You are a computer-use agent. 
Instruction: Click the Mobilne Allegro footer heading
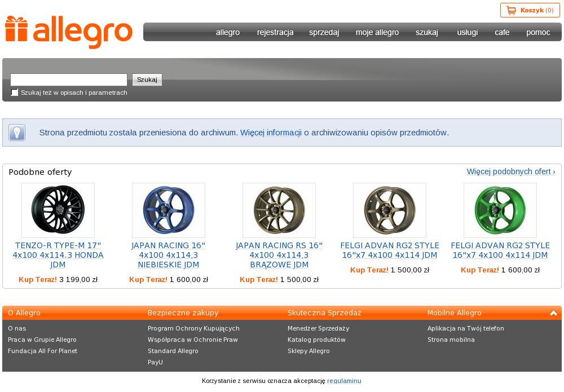pyautogui.click(x=454, y=313)
